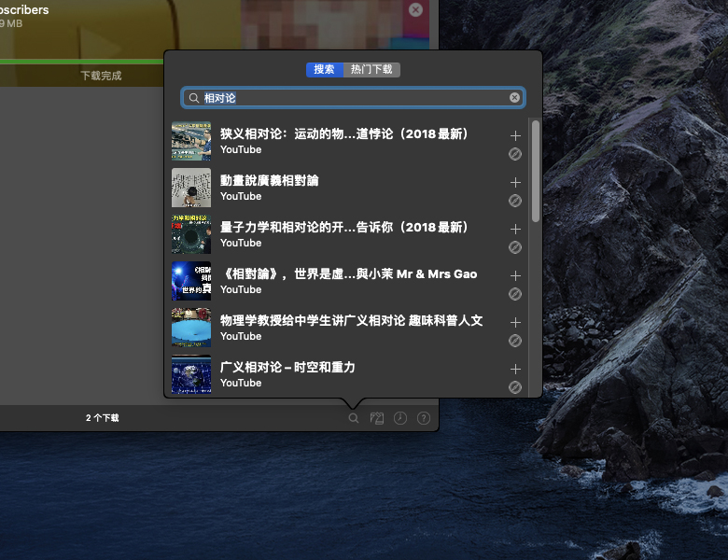The height and width of the screenshot is (560, 728).
Task: Click the 動畫說廣義相對論 video thumbnail
Action: pos(191,188)
